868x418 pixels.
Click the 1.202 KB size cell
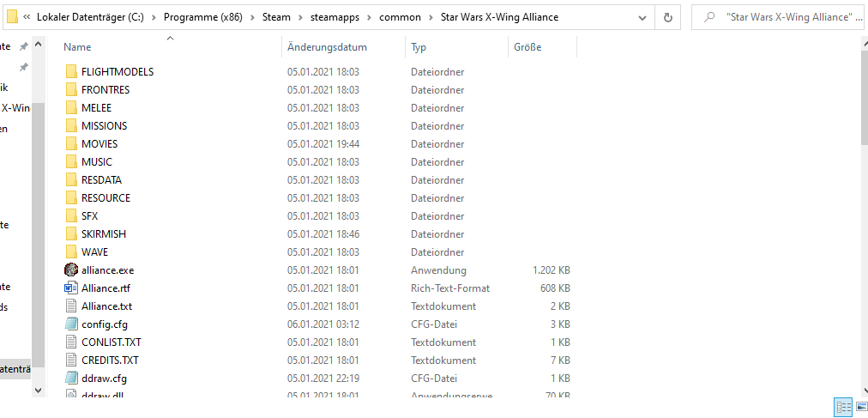tap(552, 270)
